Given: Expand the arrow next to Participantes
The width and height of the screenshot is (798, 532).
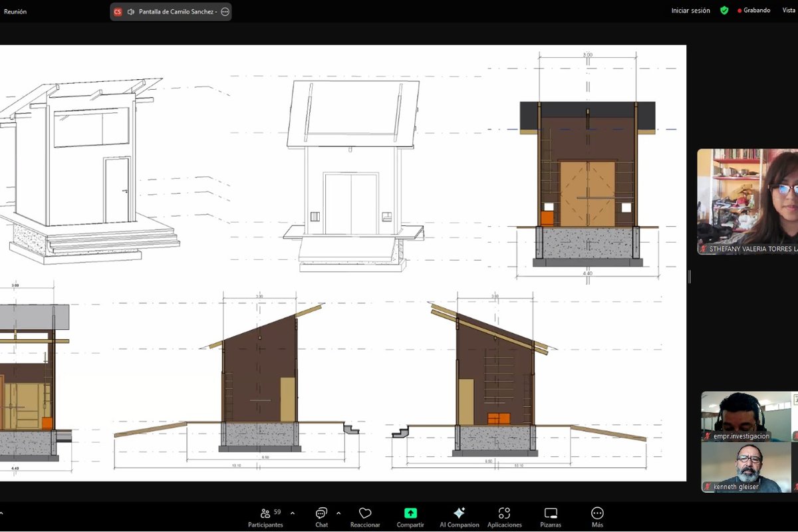Looking at the screenshot, I should tap(293, 513).
